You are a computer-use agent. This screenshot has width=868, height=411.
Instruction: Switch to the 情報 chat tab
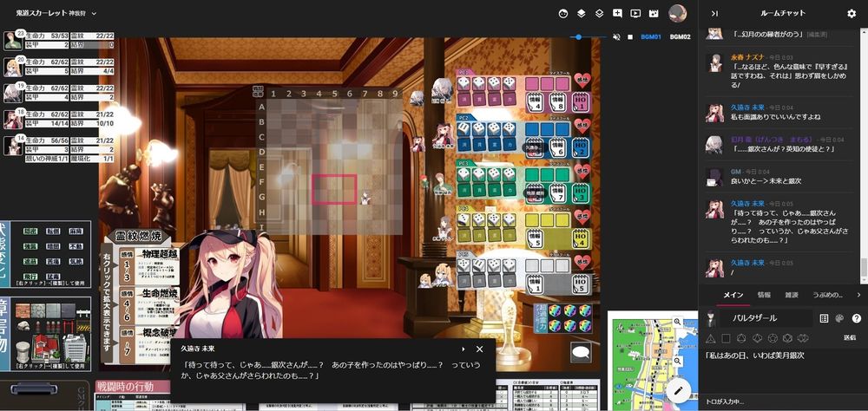coord(764,295)
